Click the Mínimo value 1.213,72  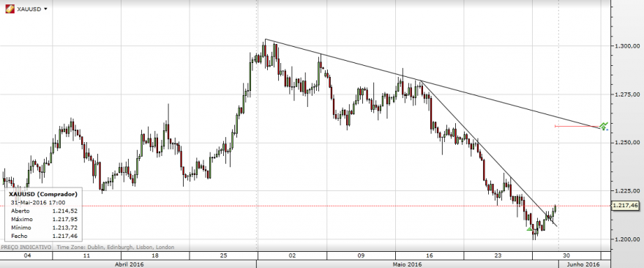tap(65, 227)
